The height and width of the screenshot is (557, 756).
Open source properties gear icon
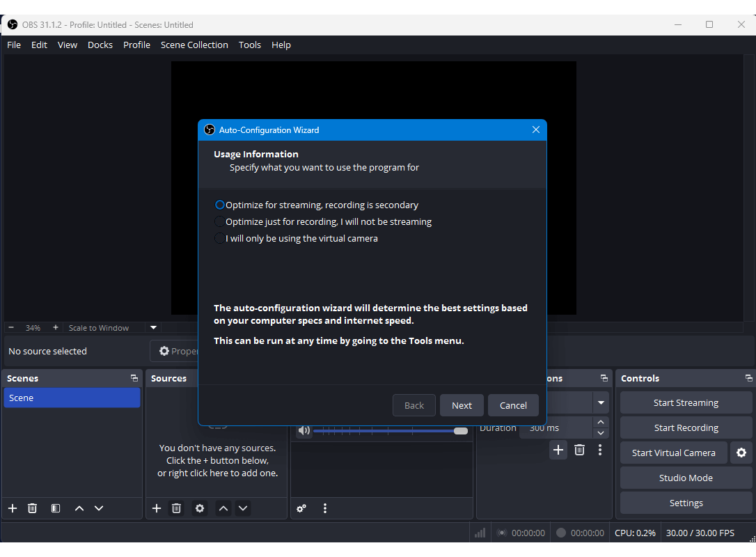tap(200, 508)
